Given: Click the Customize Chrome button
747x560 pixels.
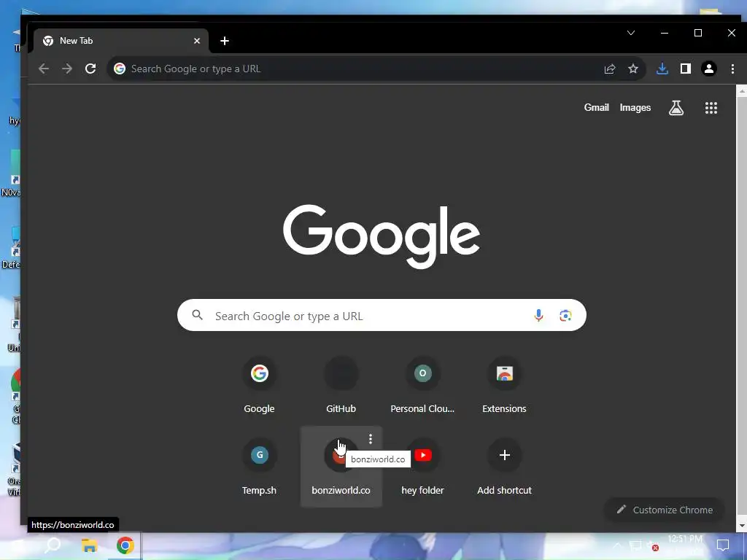Looking at the screenshot, I should click(x=664, y=510).
